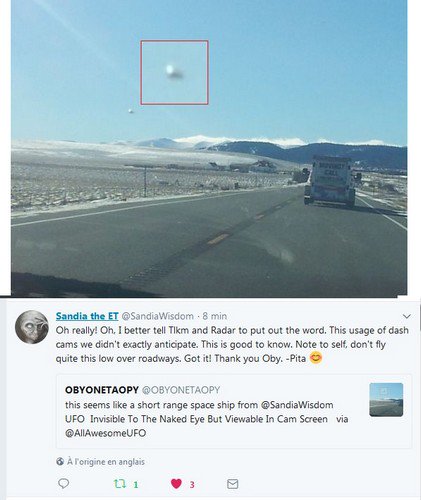
Task: Click the globe translation icon
Action: point(60,462)
